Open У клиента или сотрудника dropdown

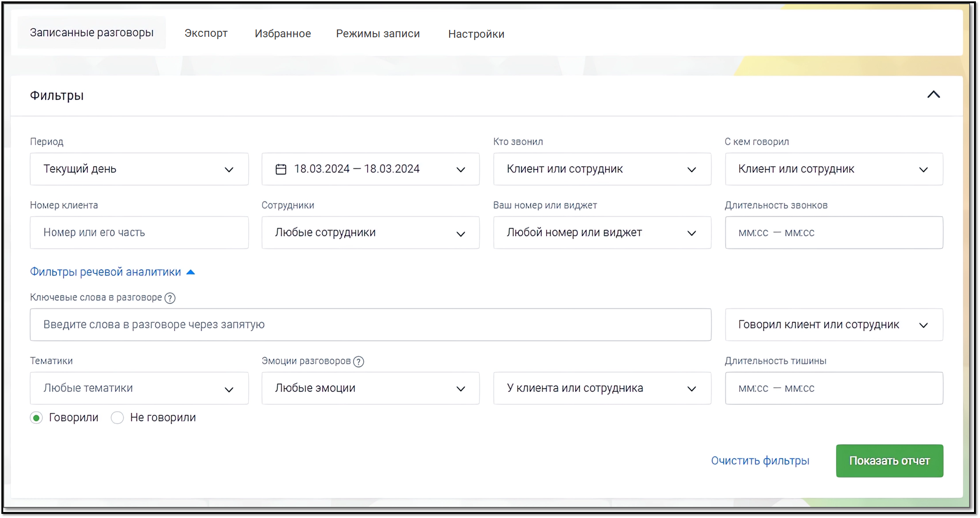coord(602,388)
